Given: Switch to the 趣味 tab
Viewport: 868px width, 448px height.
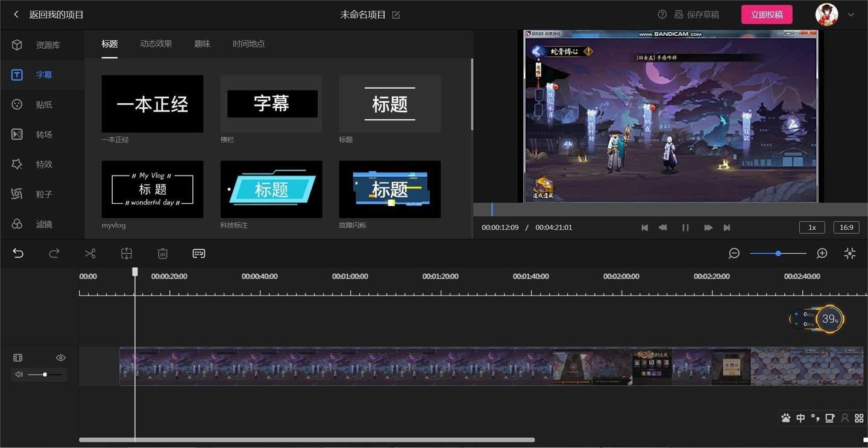Looking at the screenshot, I should pyautogui.click(x=203, y=44).
